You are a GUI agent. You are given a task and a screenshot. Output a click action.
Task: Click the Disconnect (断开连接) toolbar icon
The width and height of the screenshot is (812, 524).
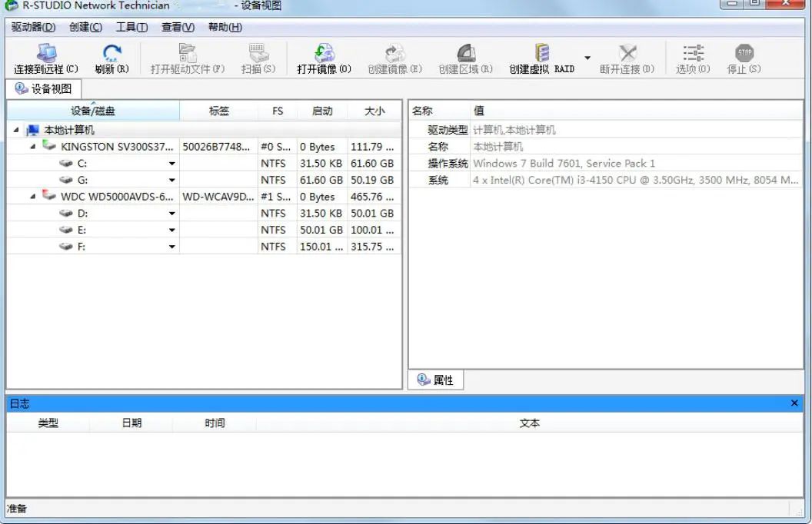pos(627,53)
